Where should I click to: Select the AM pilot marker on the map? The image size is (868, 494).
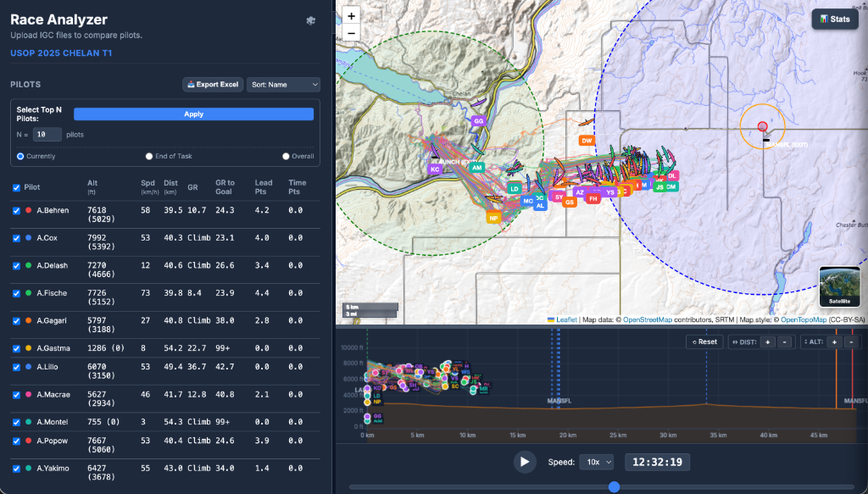(x=477, y=167)
